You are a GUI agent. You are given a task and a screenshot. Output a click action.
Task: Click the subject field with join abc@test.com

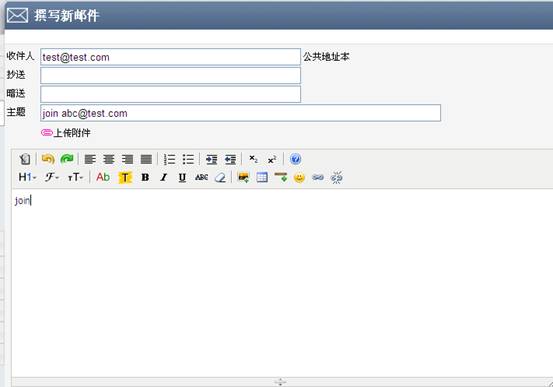(x=241, y=113)
